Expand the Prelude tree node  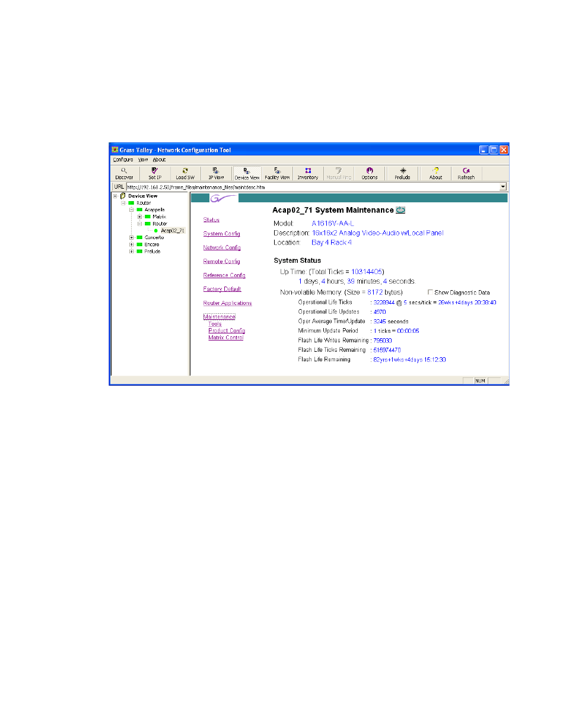pos(131,251)
